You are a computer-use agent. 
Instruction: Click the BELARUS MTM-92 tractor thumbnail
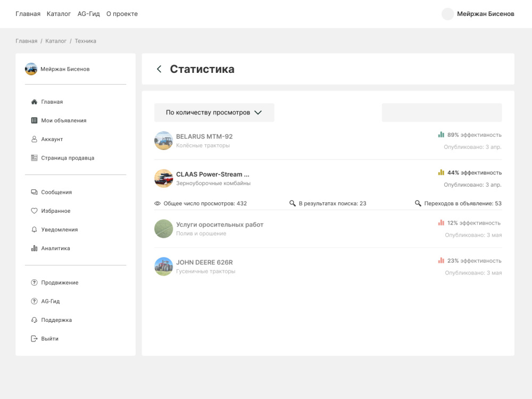click(x=163, y=140)
